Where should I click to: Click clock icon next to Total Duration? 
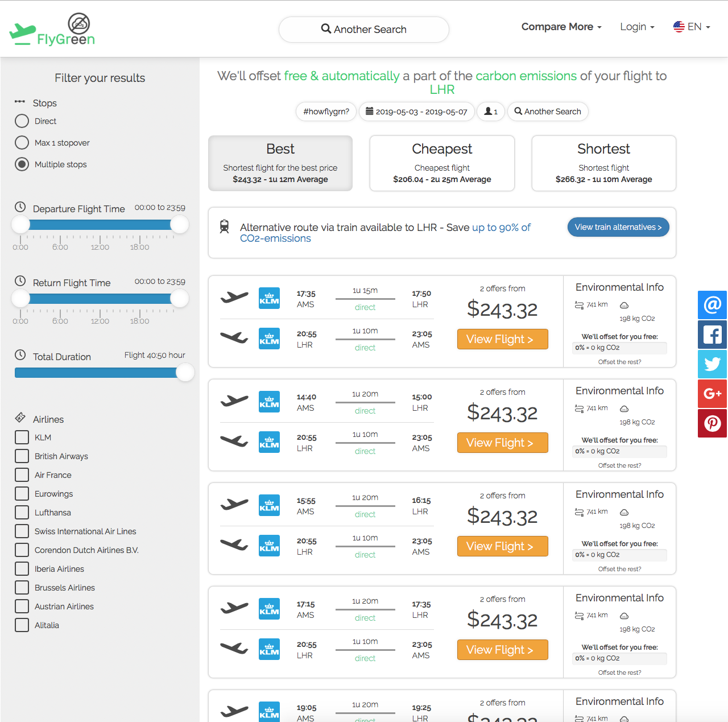point(20,355)
